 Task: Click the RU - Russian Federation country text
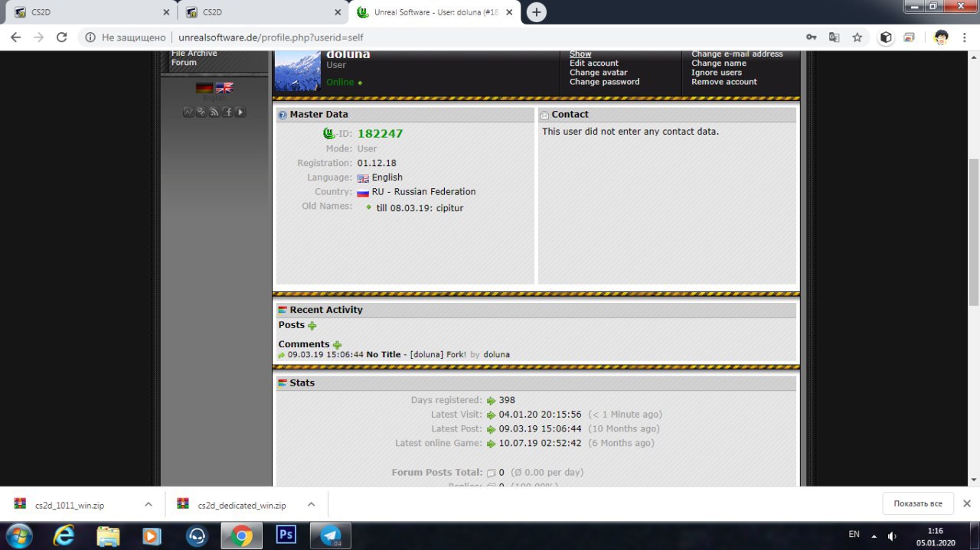(424, 192)
